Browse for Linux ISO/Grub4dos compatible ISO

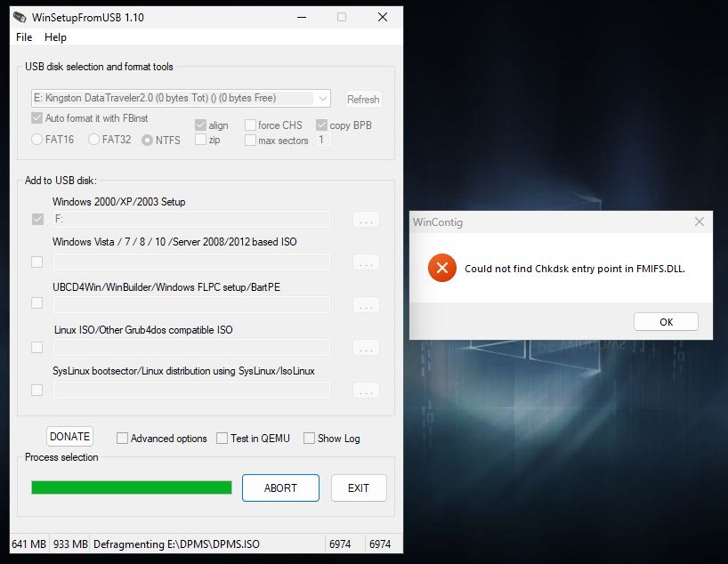click(366, 347)
